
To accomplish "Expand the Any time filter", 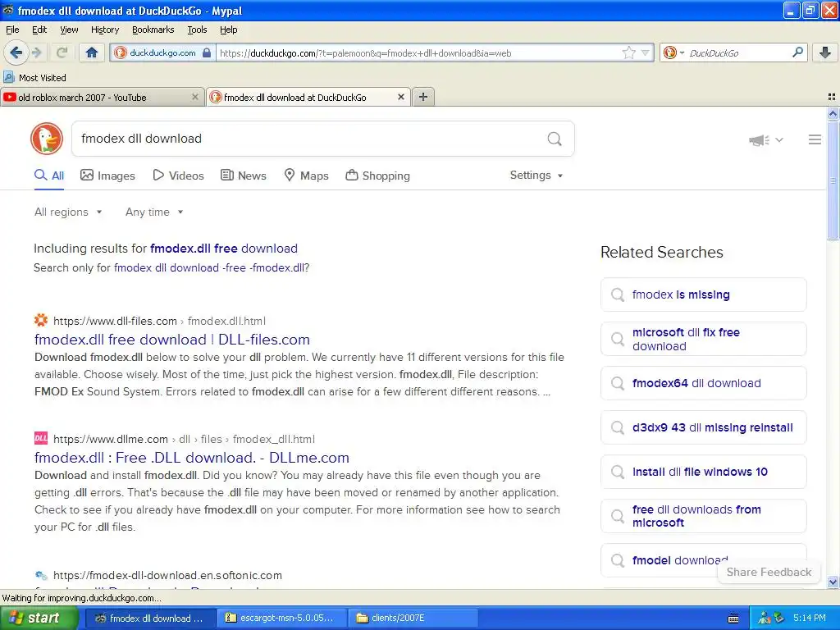I will tap(154, 212).
